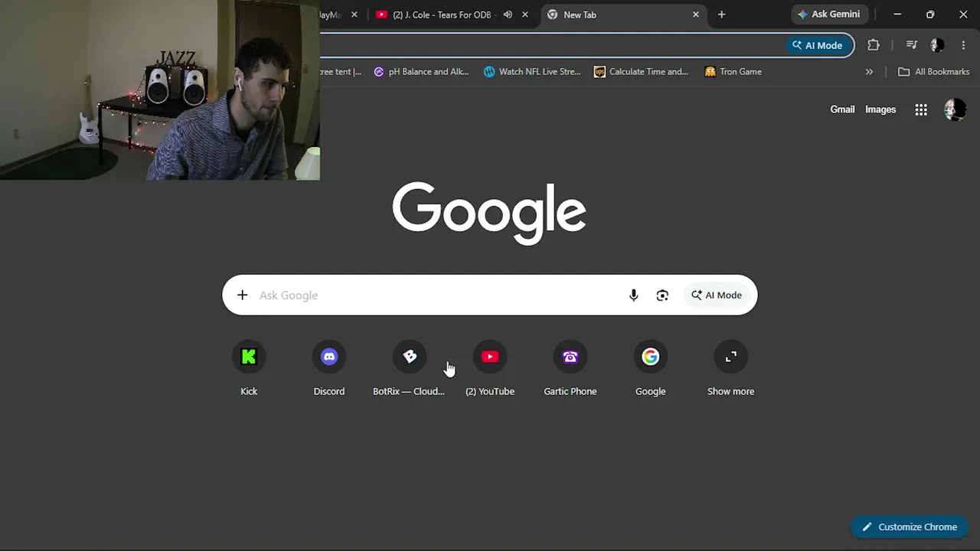Open the All Bookmarks folder
The image size is (980, 551).
(933, 72)
